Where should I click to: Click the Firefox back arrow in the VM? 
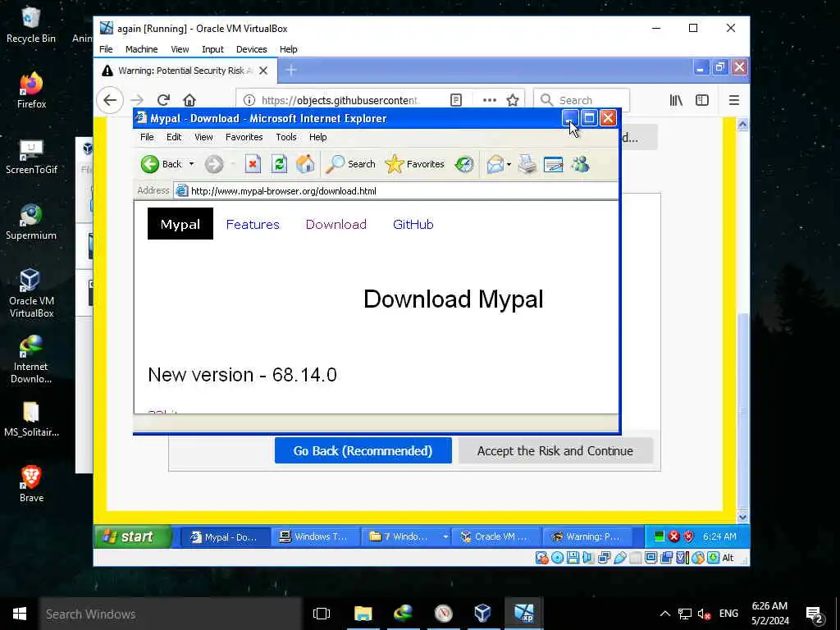coord(110,100)
